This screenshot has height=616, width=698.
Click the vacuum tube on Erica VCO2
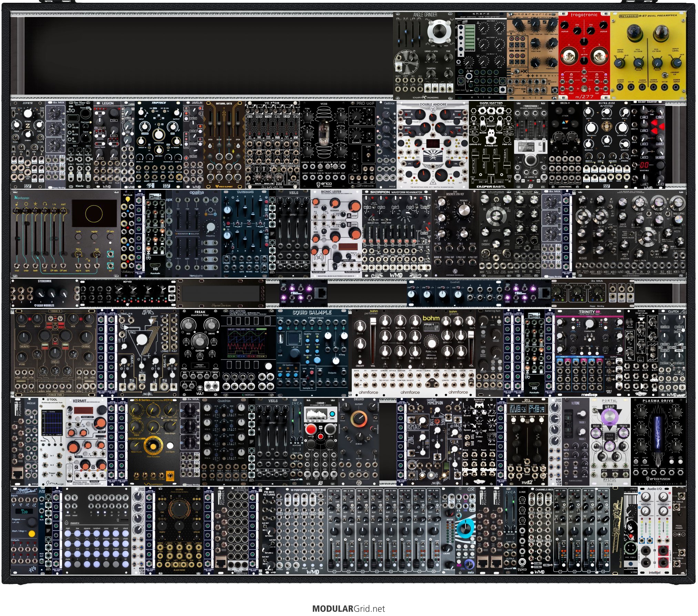[x=324, y=132]
